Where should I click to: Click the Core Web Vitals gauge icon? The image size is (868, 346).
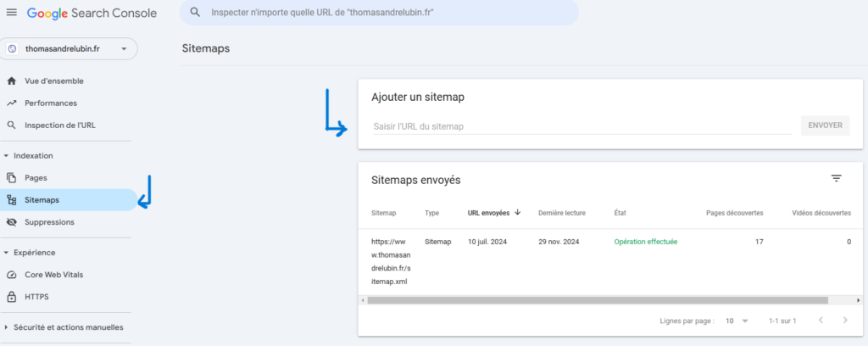click(11, 275)
